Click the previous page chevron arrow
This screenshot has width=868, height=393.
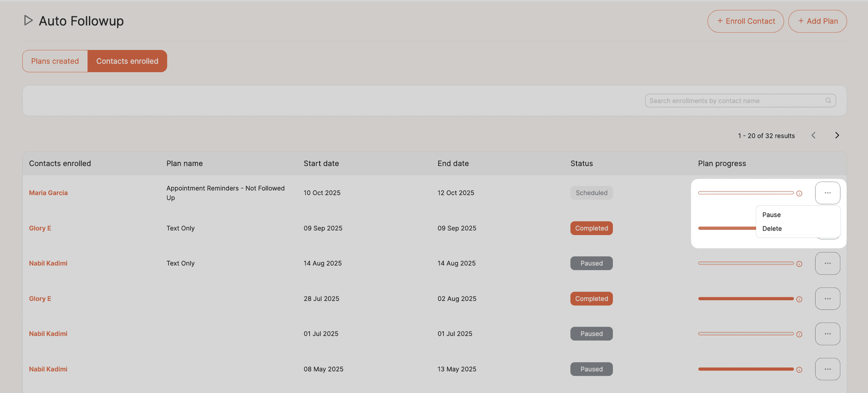pos(813,135)
